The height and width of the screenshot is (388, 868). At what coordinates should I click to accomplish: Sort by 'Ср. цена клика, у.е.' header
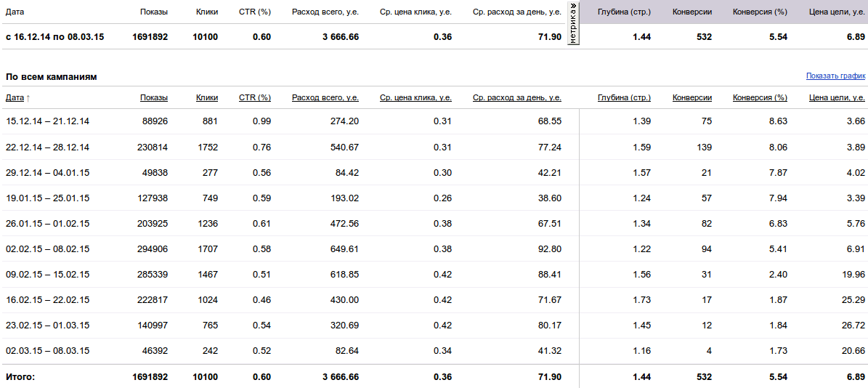pos(415,98)
